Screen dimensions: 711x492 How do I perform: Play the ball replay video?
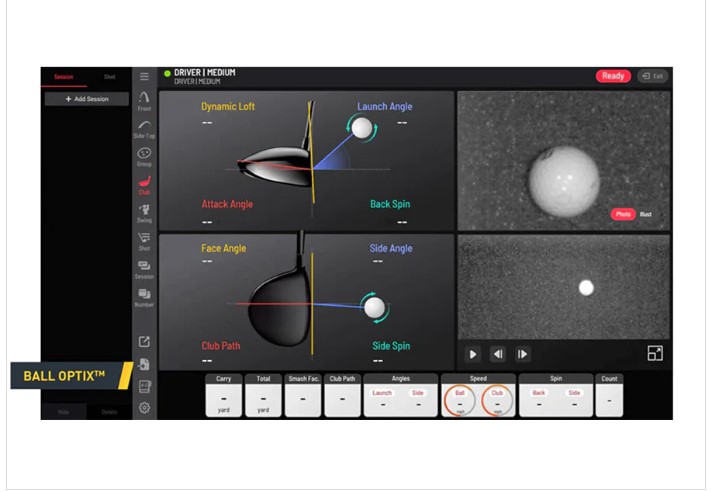click(x=472, y=354)
